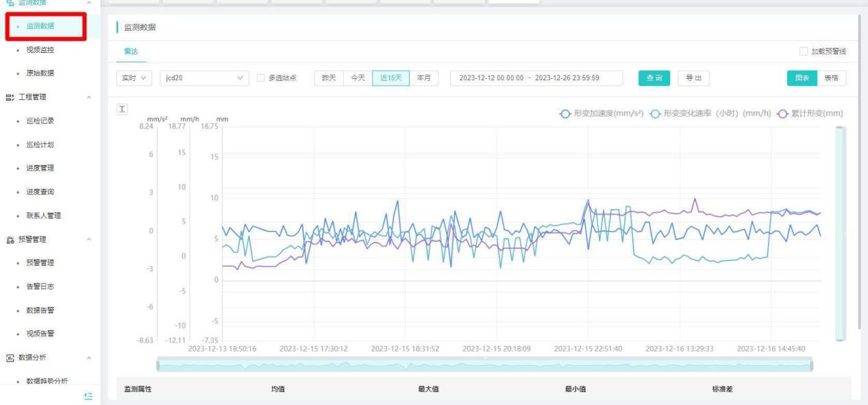Toggle the 形变变化速率 legend marker
Screen dimensions: 868x405
pyautogui.click(x=656, y=114)
